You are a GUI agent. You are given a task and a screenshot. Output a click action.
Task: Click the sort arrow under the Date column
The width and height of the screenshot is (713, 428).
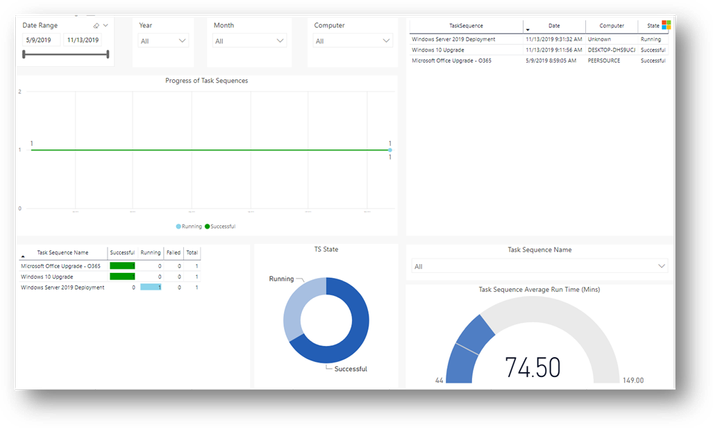(x=528, y=30)
